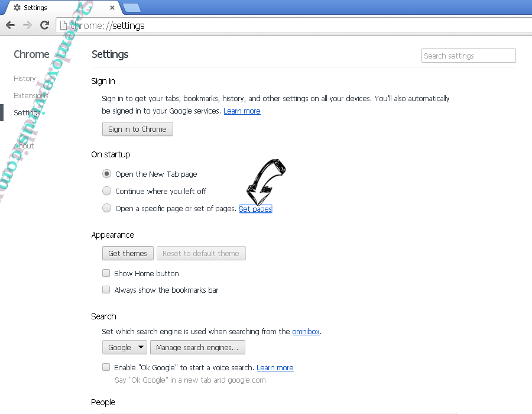Toggle Always show the bookmarks bar
532x414 pixels.
tap(106, 289)
